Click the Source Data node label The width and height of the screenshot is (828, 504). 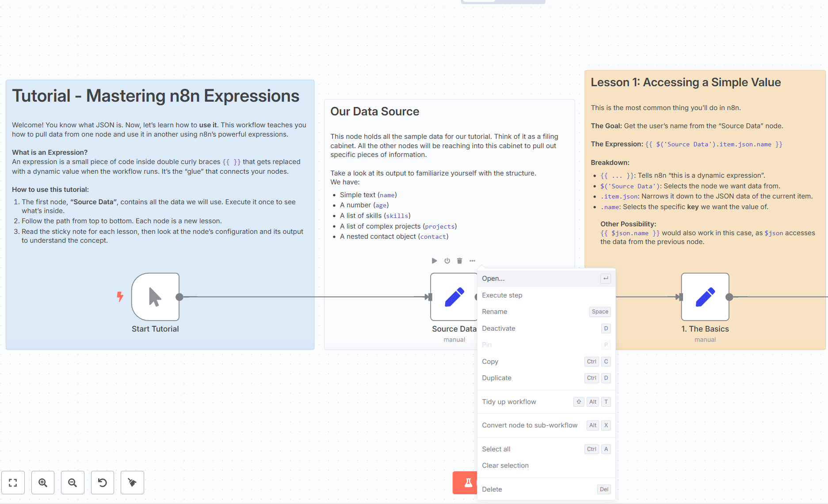click(454, 329)
